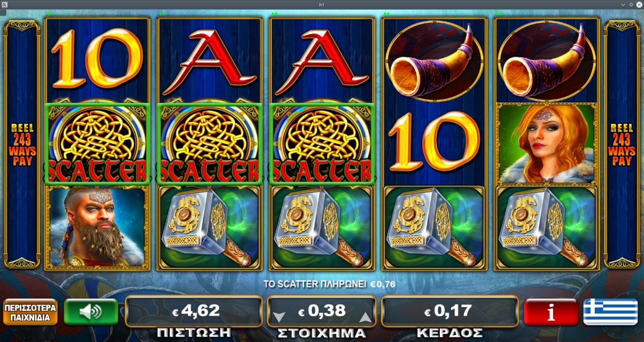
Task: Mute the game sound with speaker button
Action: coord(91,312)
